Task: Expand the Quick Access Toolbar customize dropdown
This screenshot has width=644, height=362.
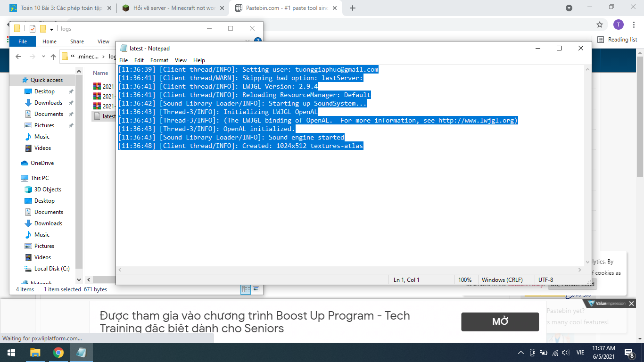Action: (x=52, y=29)
